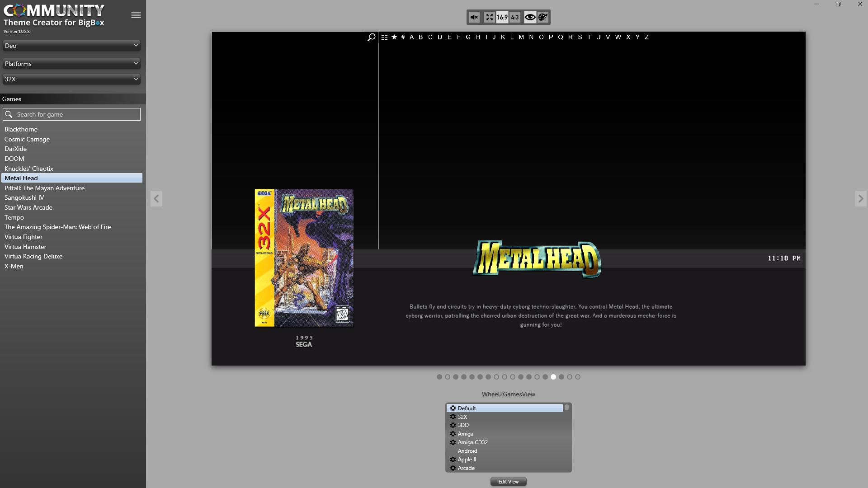Screen dimensions: 868x488
Task: Click the star favorites icon in the alphabet bar
Action: point(394,37)
